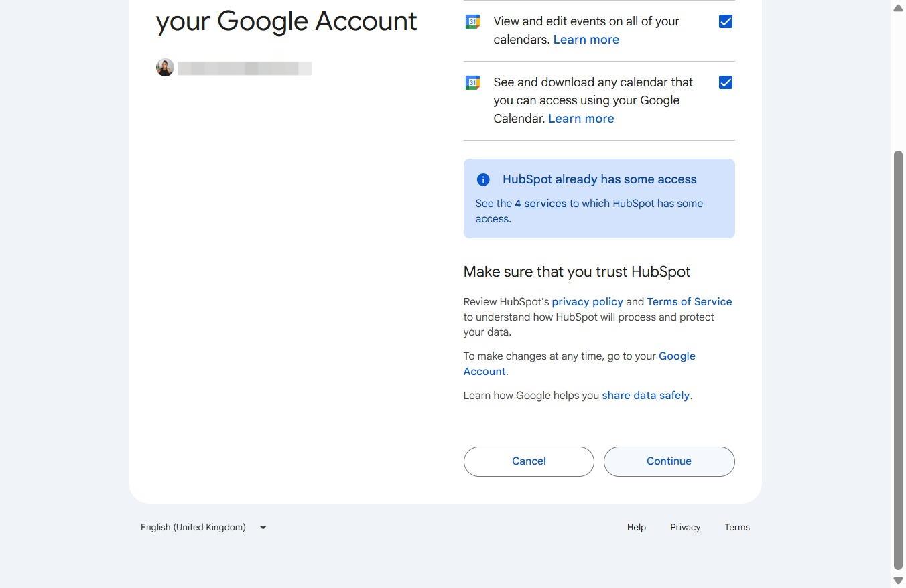
Task: Open the Help footer link
Action: click(637, 528)
